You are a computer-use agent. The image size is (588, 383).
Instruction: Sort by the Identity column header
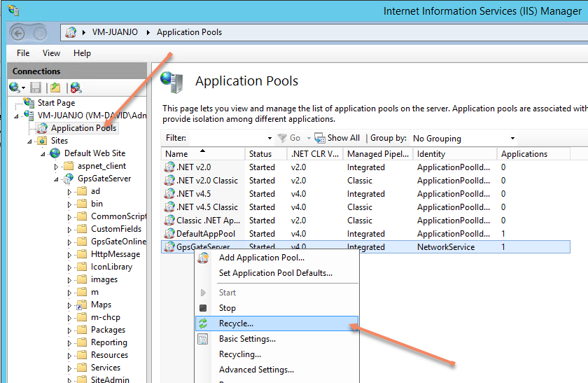[455, 154]
